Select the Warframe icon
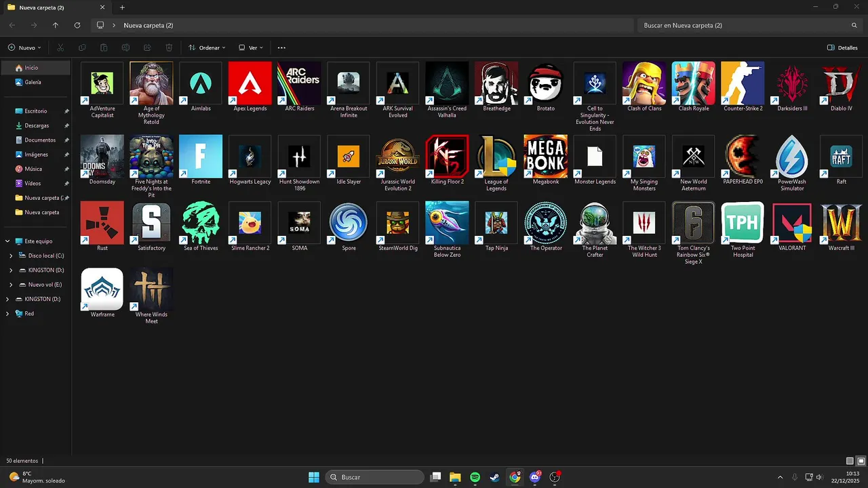This screenshot has width=868, height=488. pyautogui.click(x=102, y=289)
